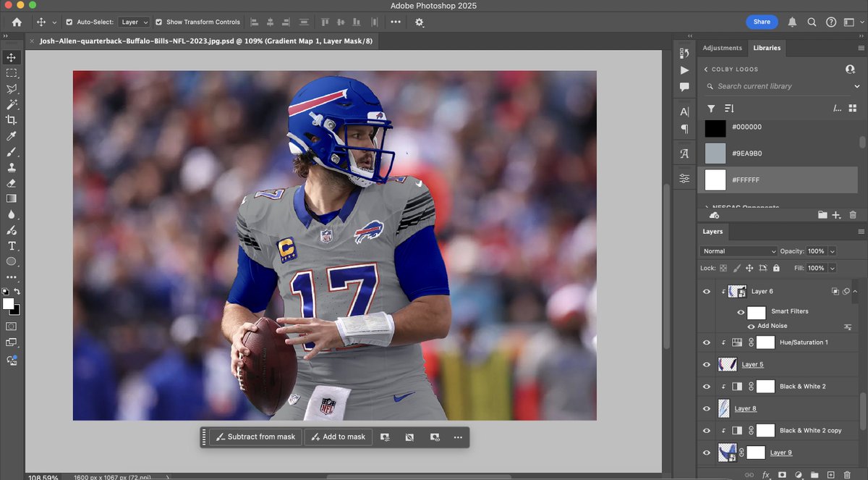Click Add to mask button
Viewport: 868px width, 480px height.
tap(338, 437)
